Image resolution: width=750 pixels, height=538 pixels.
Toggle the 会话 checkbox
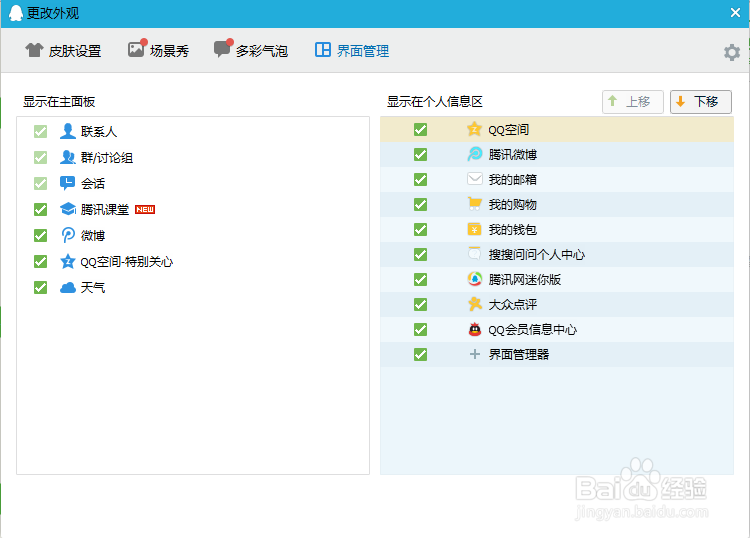pos(41,183)
